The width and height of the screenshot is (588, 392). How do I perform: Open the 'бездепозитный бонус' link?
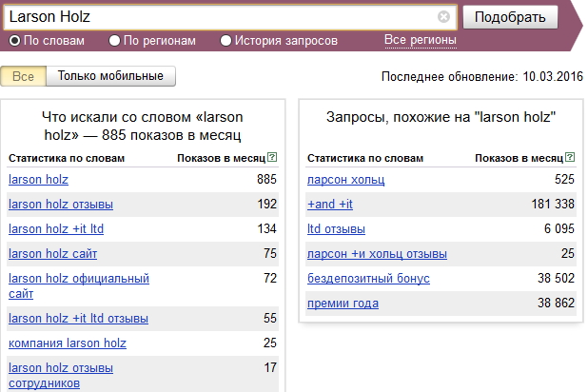(368, 279)
